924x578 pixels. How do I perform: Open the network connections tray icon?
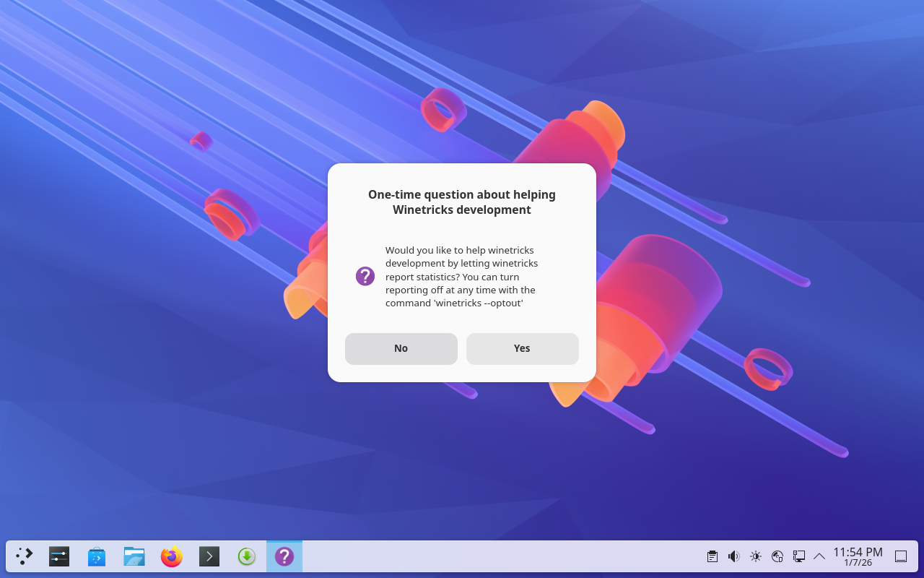[799, 556]
